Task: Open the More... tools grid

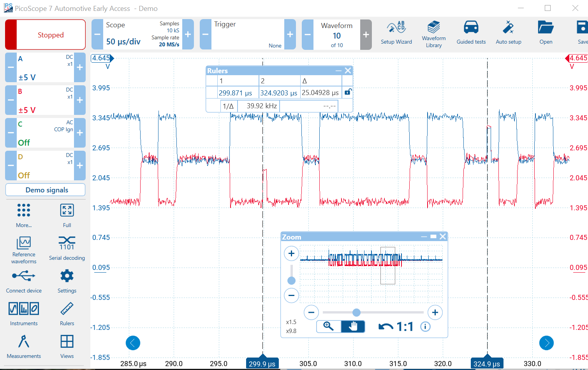Action: [x=24, y=215]
